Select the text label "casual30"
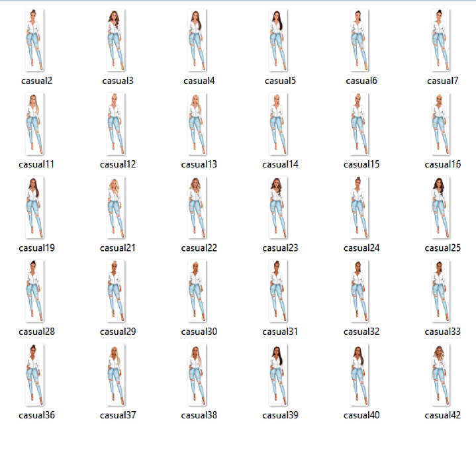 [x=199, y=332]
